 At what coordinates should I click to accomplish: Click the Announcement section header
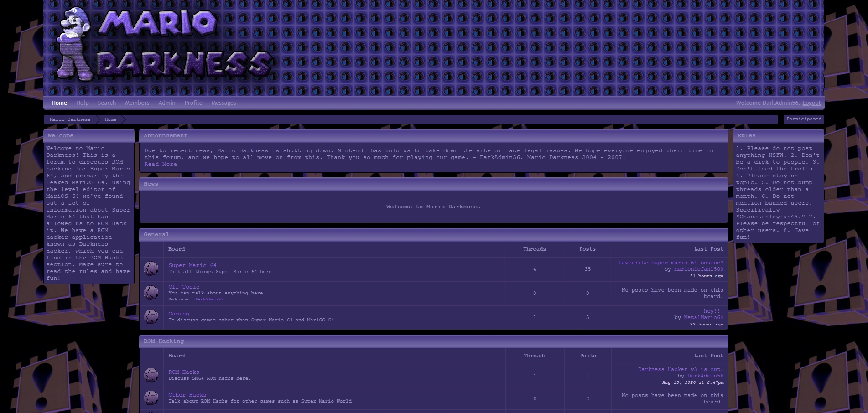point(433,136)
